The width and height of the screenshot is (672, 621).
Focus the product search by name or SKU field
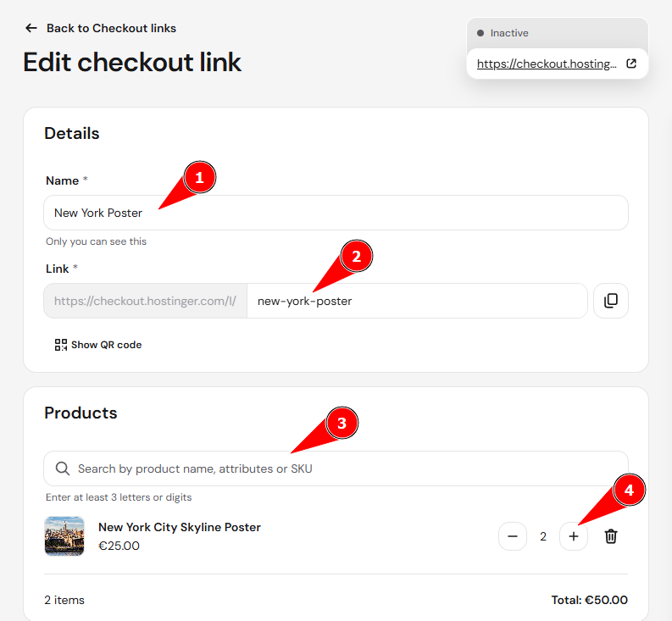click(x=336, y=469)
